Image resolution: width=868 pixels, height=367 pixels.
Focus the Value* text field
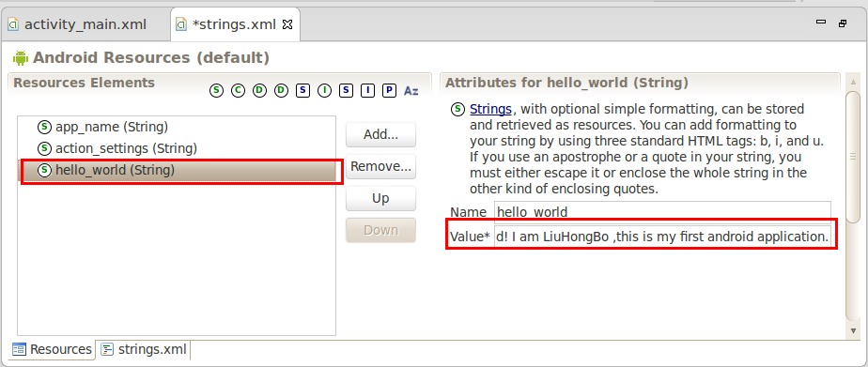[662, 237]
